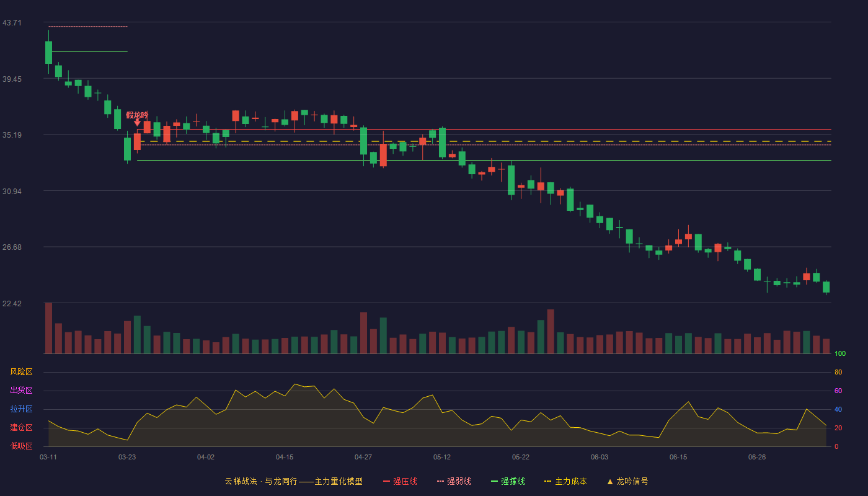Image resolution: width=868 pixels, height=496 pixels.
Task: Click the 30.94 price axis label
Action: pyautogui.click(x=12, y=192)
